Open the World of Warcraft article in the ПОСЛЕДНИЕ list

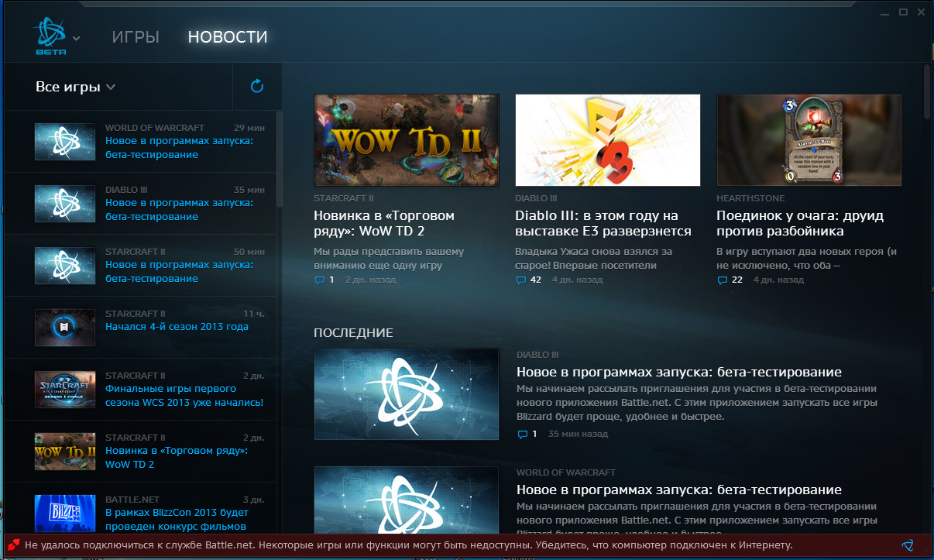pos(679,490)
